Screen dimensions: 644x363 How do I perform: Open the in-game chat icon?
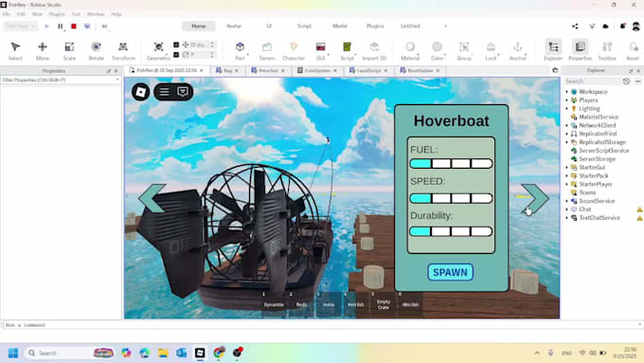pos(183,91)
